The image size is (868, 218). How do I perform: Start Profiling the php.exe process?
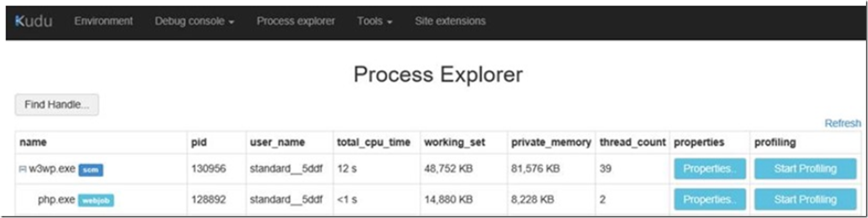[805, 199]
